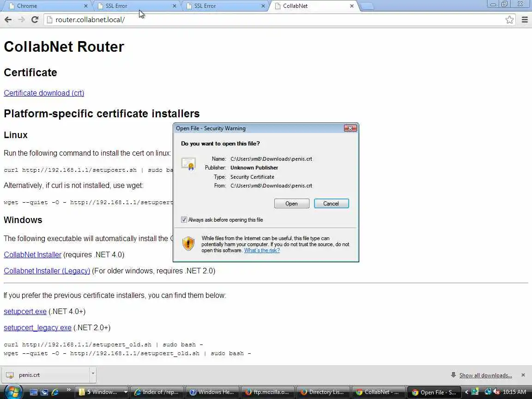Close the Security Warning dialog
Image resolution: width=532 pixels, height=399 pixels.
tap(351, 128)
